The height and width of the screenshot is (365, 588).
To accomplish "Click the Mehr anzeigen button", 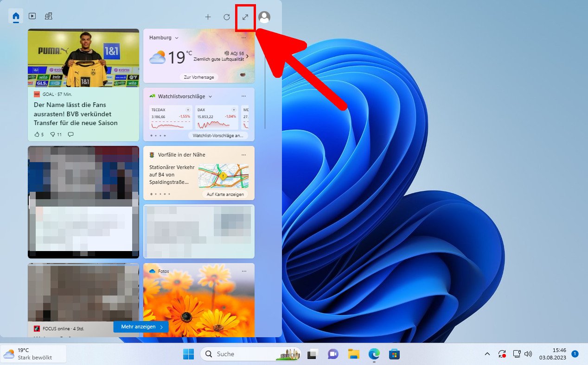I will [141, 327].
